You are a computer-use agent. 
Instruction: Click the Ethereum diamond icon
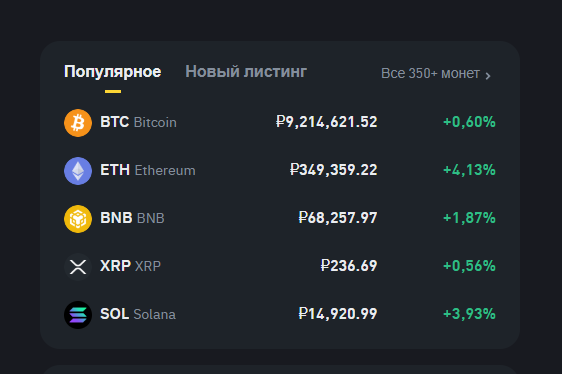point(78,171)
